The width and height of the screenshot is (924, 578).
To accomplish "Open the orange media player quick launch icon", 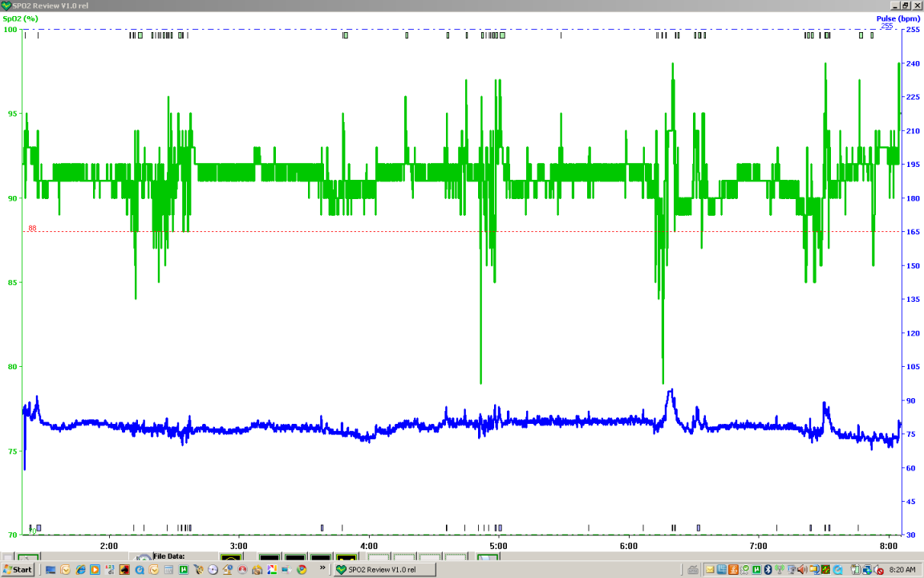I will tap(95, 569).
